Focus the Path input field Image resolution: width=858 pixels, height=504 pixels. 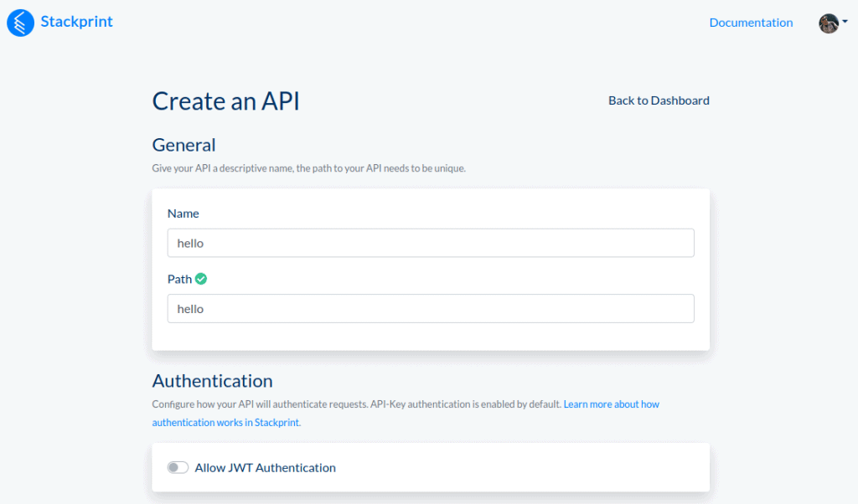coord(431,308)
